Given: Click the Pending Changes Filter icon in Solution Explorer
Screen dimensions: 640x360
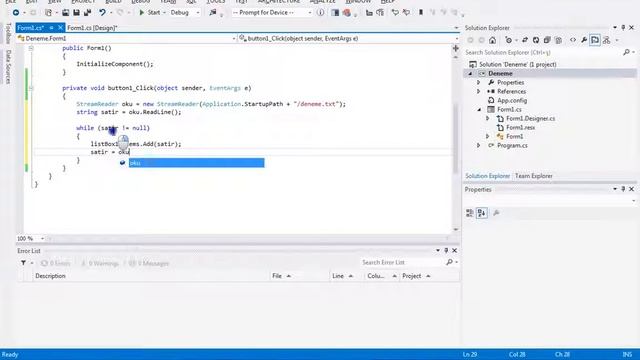Looking at the screenshot, I should click(509, 40).
